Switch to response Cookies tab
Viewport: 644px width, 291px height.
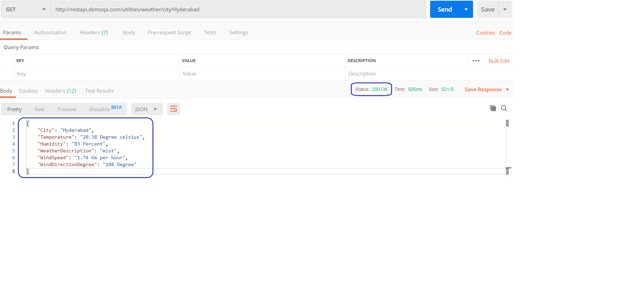point(28,91)
